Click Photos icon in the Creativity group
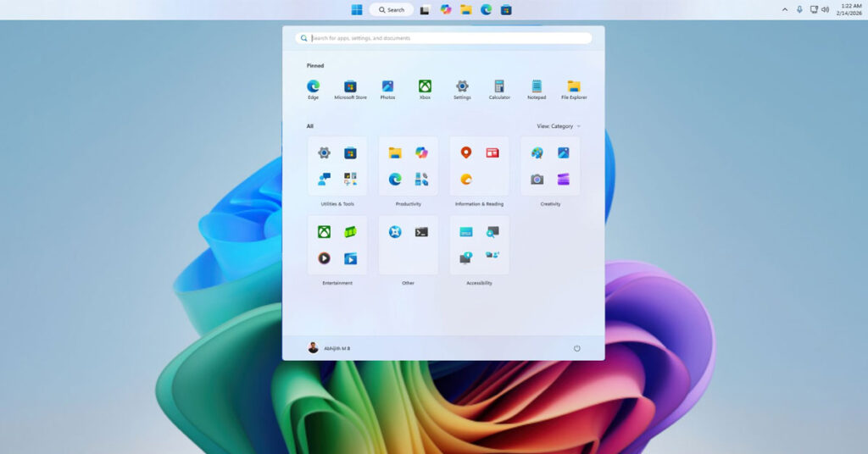Viewport: 868px width, 454px height. [563, 152]
